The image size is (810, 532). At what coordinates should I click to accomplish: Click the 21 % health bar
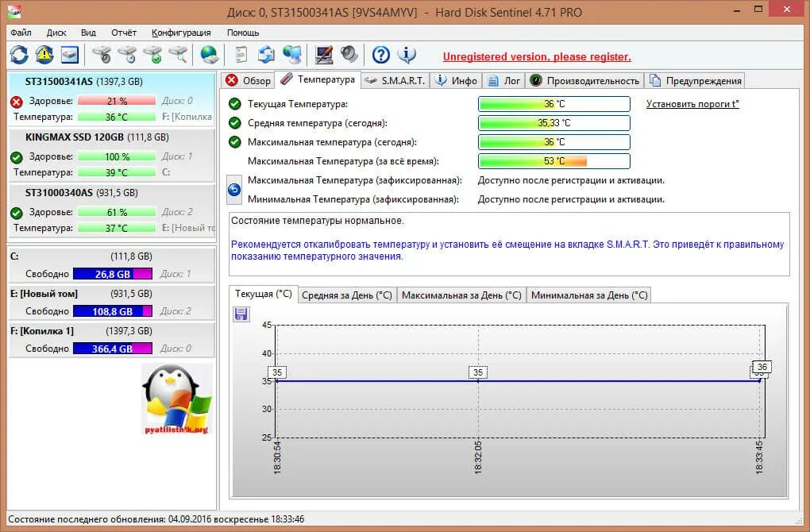(x=117, y=101)
